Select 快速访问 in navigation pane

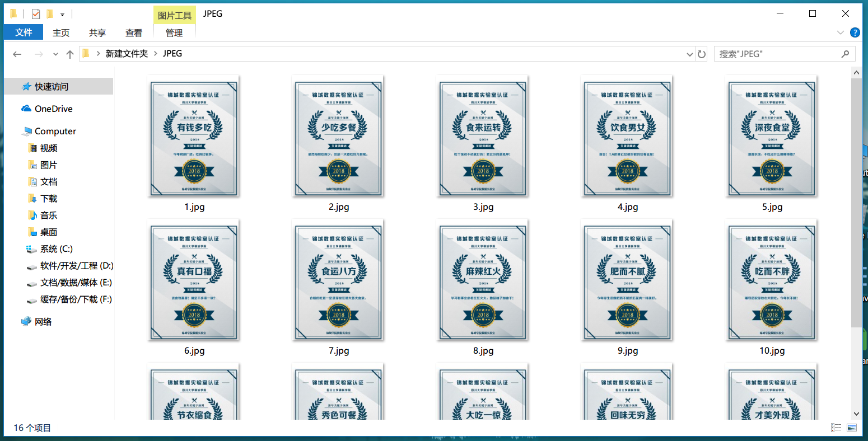(58, 86)
